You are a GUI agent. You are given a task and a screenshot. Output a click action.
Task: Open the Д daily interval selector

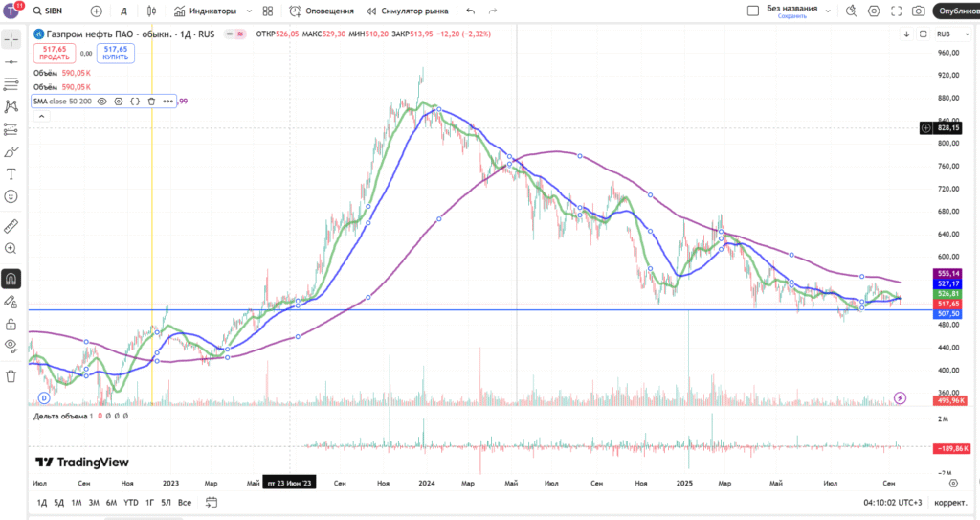[123, 11]
